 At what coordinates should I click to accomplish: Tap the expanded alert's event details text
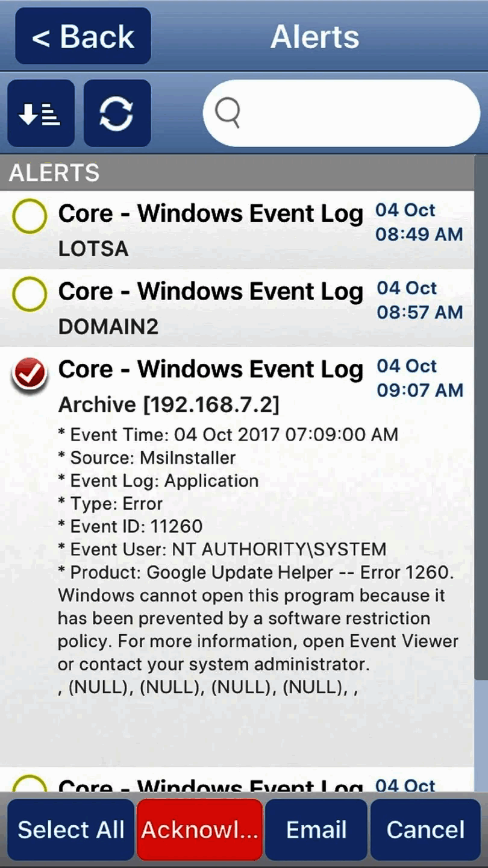point(253,561)
